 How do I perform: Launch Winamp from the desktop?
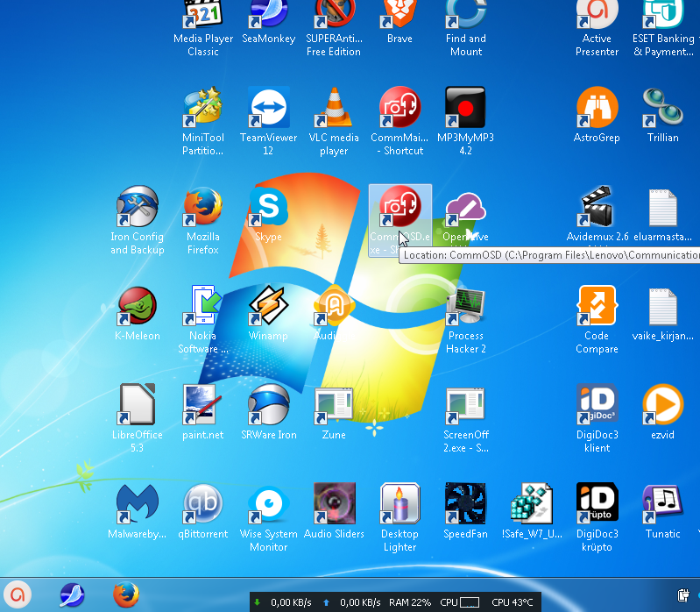(269, 306)
